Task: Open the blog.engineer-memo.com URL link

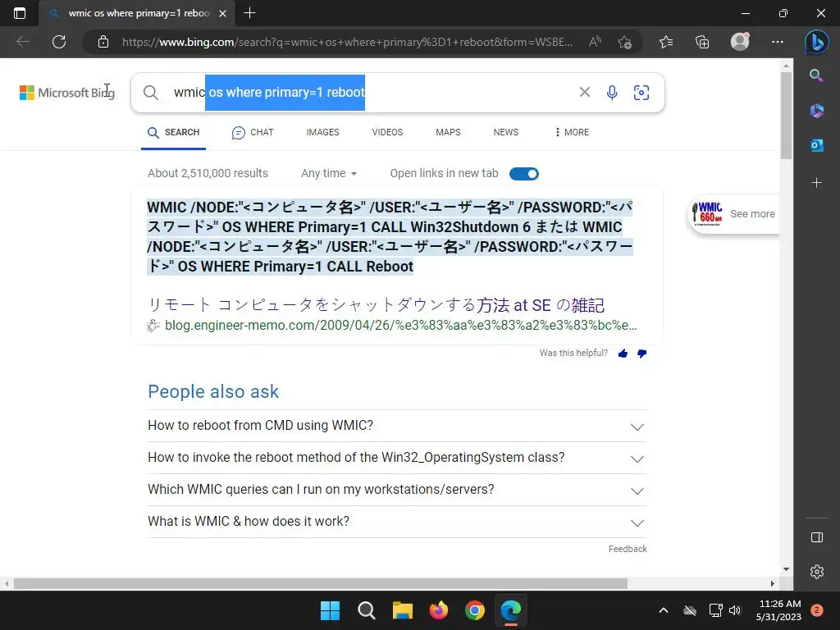Action: [400, 325]
